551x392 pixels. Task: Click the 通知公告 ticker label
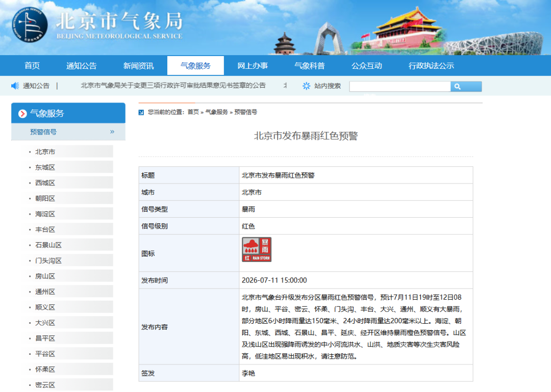pos(36,86)
